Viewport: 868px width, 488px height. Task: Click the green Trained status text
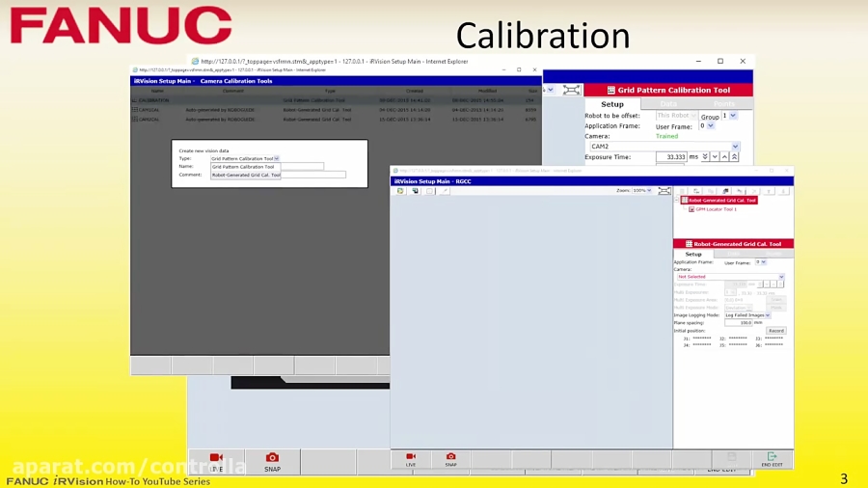[666, 136]
